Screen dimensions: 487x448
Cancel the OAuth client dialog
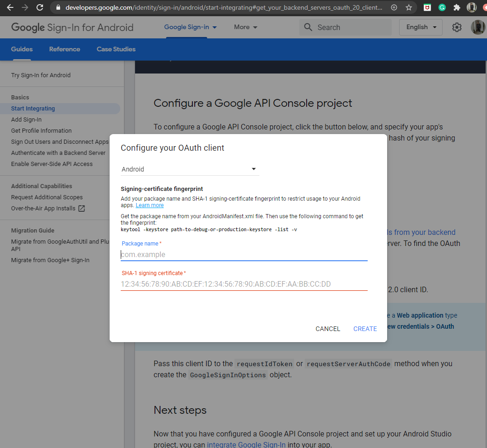327,329
